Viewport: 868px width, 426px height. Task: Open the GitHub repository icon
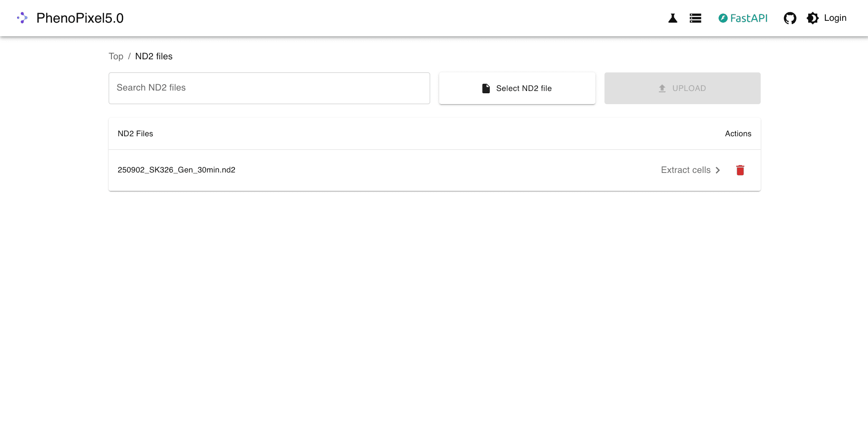(x=790, y=18)
